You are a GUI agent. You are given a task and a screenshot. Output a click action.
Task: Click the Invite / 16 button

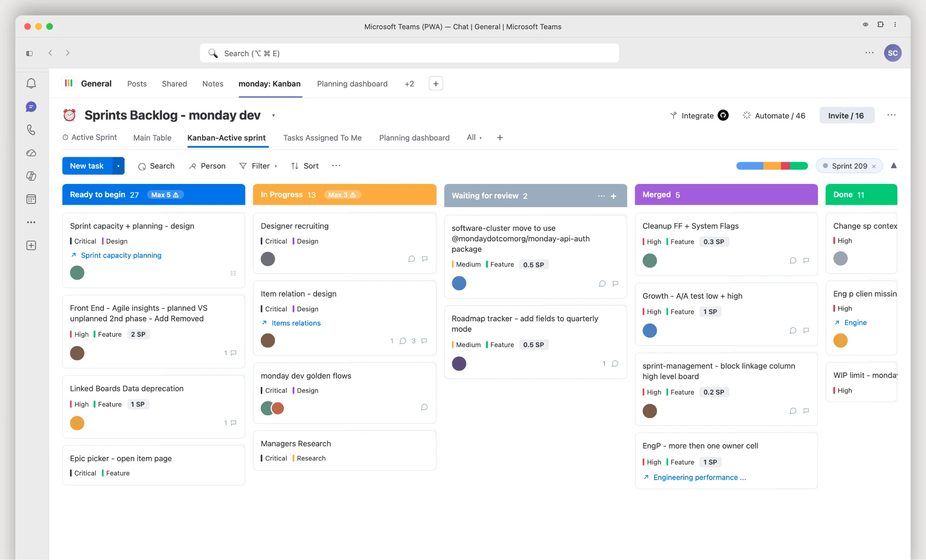846,115
